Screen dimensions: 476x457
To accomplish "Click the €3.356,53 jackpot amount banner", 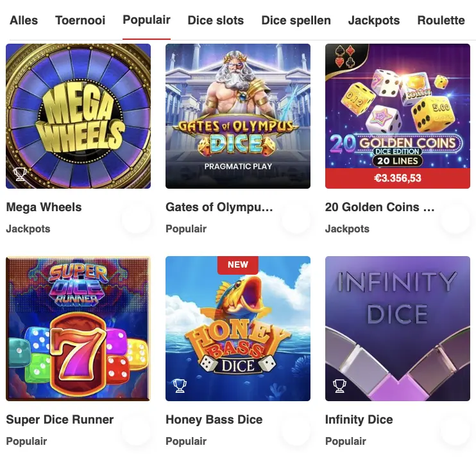I will point(397,178).
